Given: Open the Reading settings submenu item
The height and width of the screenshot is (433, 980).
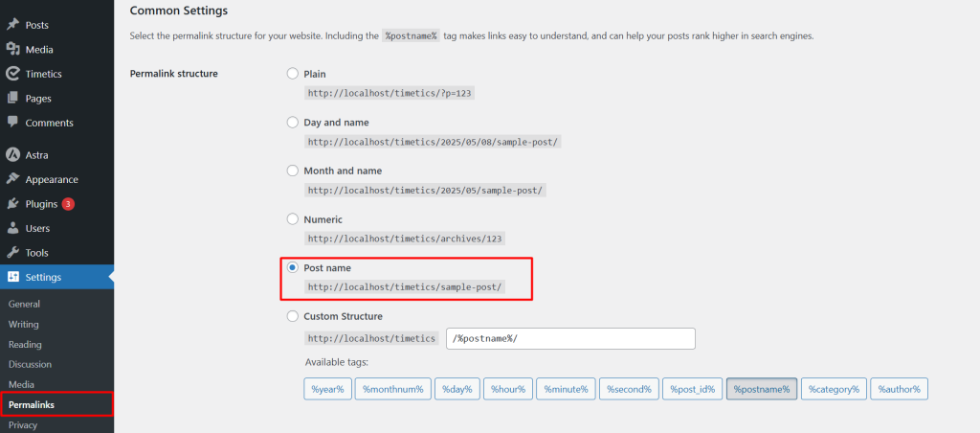Looking at the screenshot, I should pos(25,344).
